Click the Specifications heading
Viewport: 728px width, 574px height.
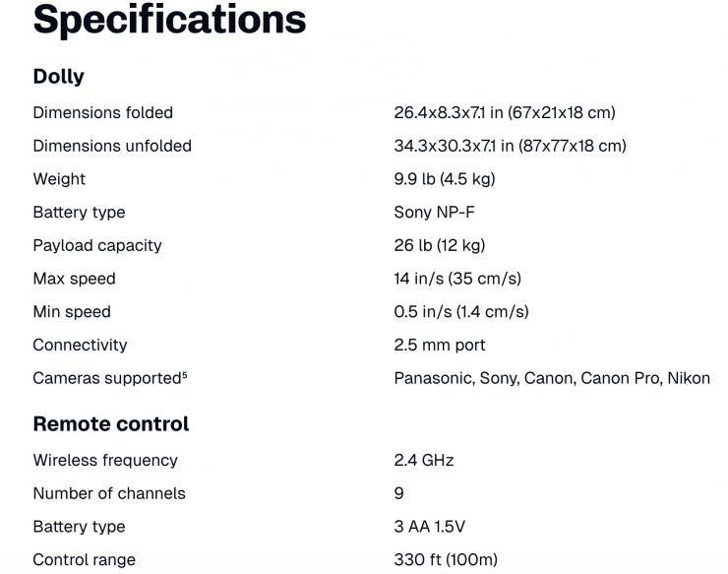tap(169, 20)
